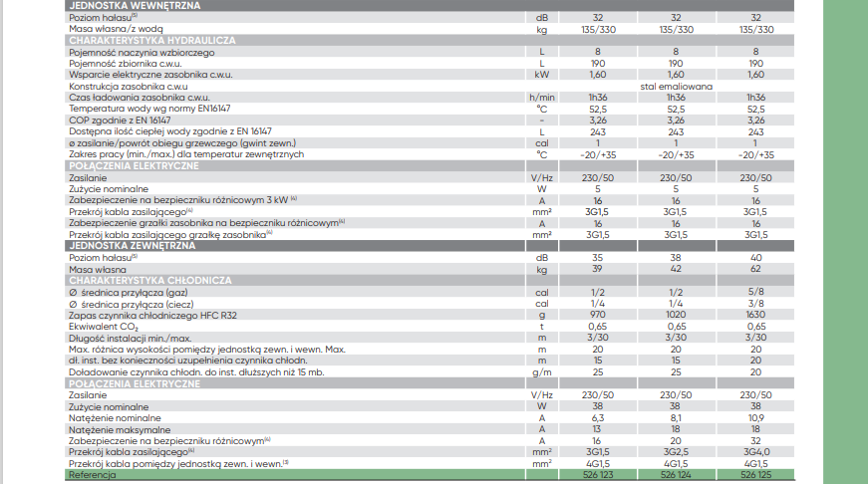The image size is (868, 484).
Task: Click the 'stal emaliowana' text
Action: [676, 86]
